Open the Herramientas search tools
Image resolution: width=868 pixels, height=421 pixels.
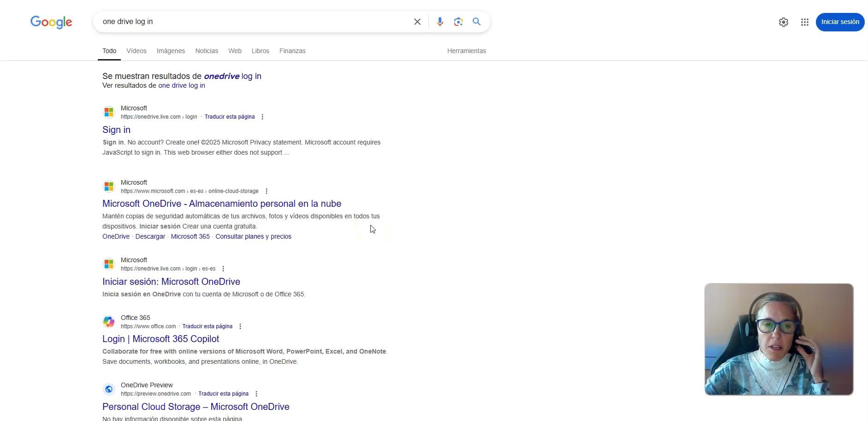467,51
